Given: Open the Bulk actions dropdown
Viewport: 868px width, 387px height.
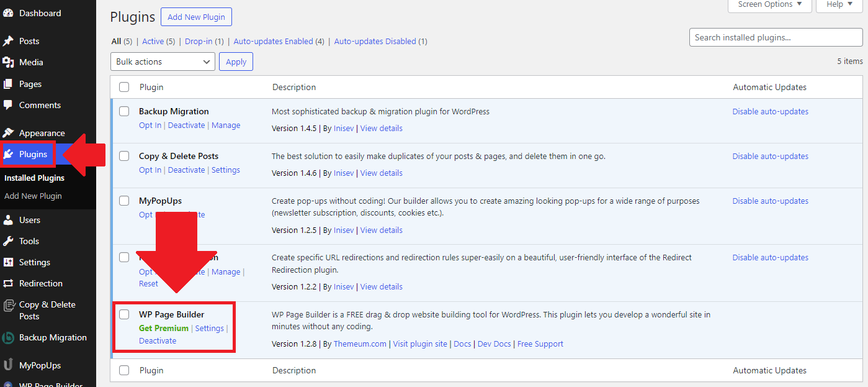Looking at the screenshot, I should click(163, 61).
